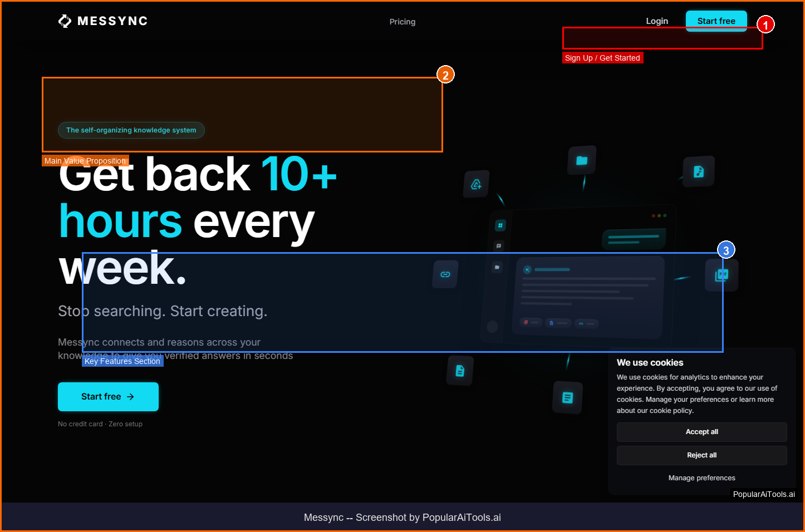The height and width of the screenshot is (532, 805).
Task: Click the Google Drive add icon tile
Action: (x=476, y=184)
